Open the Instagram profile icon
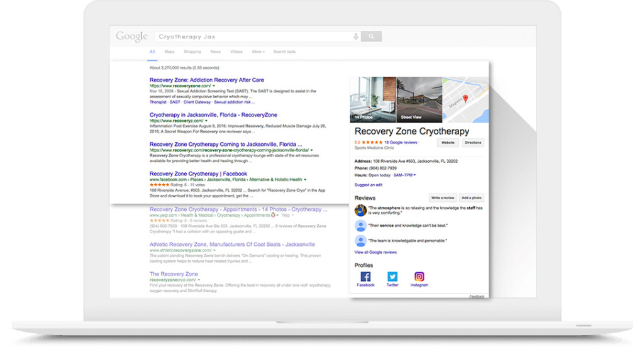 [x=419, y=277]
